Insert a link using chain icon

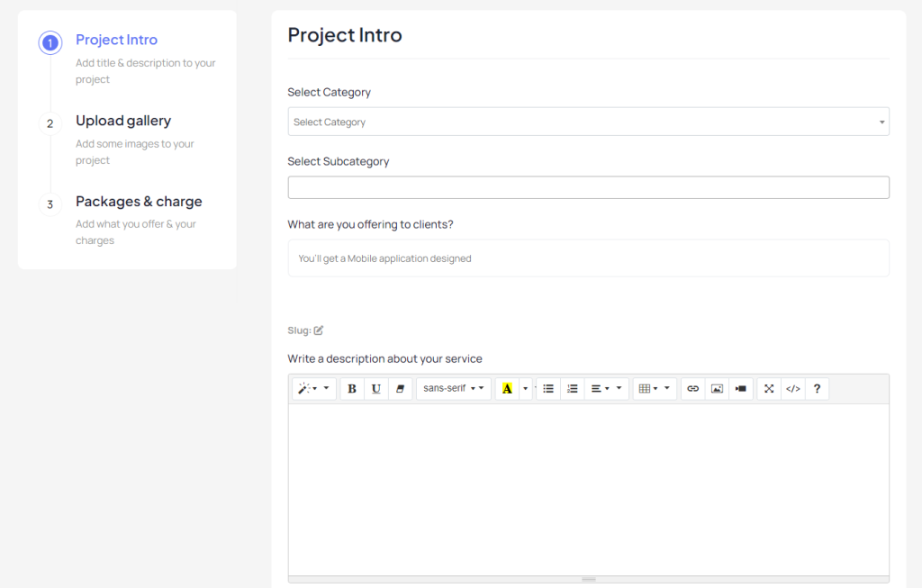[x=692, y=389]
